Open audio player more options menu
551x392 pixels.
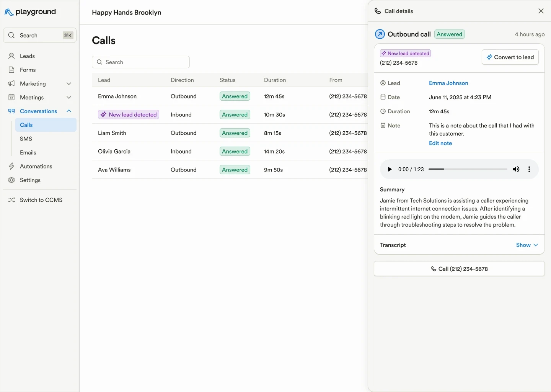tap(529, 169)
